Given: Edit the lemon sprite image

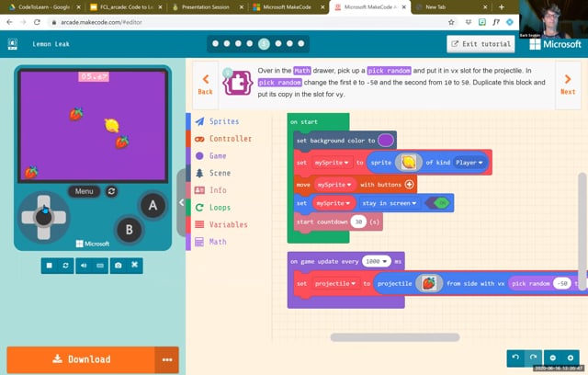Looking at the screenshot, I should [408, 163].
